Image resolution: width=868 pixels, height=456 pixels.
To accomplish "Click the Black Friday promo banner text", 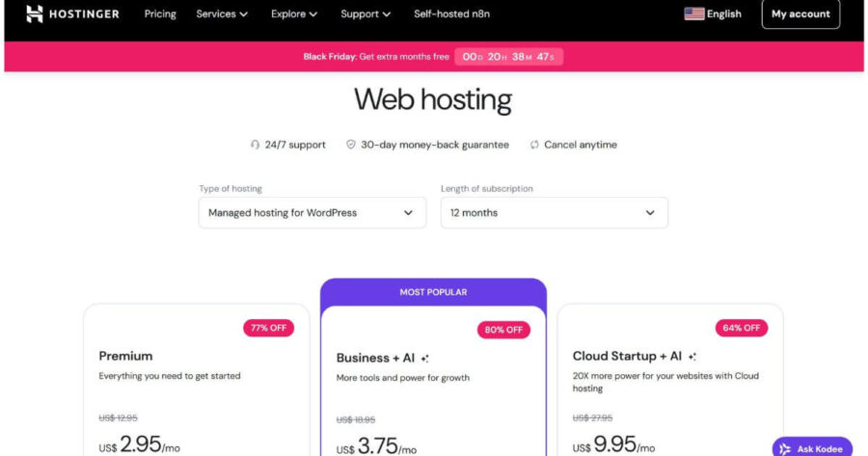I will (x=376, y=57).
